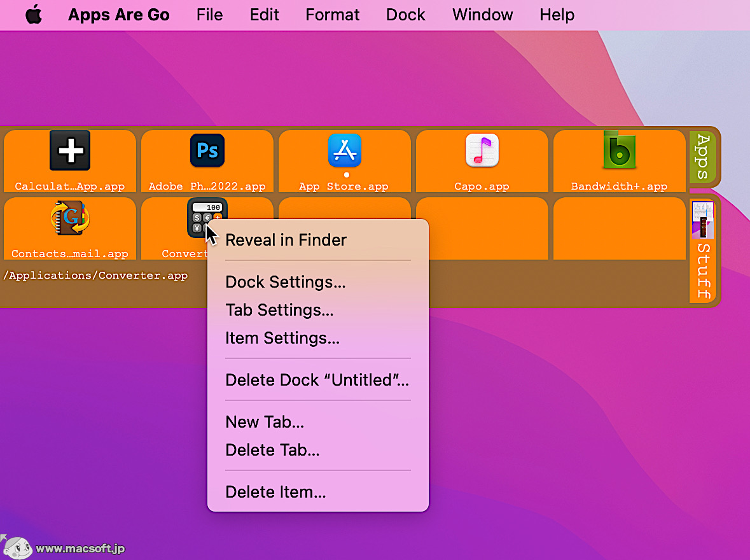Click the Capo.app label
The height and width of the screenshot is (560, 750).
coord(482,186)
